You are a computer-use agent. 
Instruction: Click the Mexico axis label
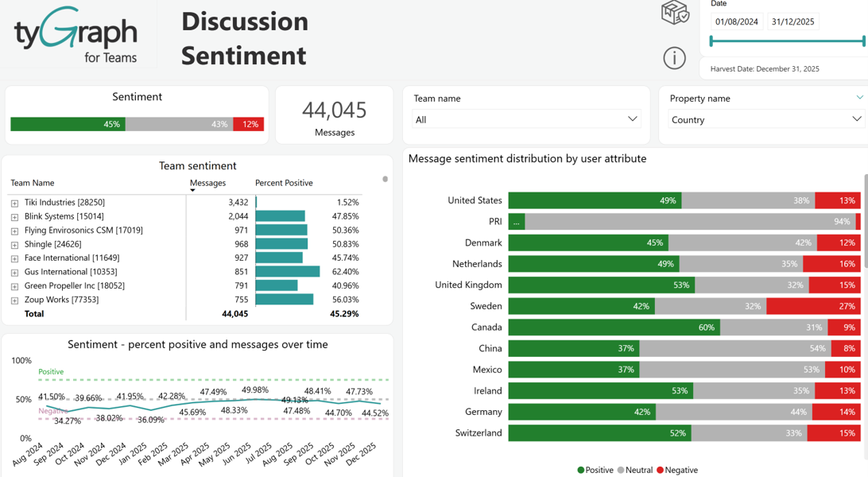[x=487, y=370]
